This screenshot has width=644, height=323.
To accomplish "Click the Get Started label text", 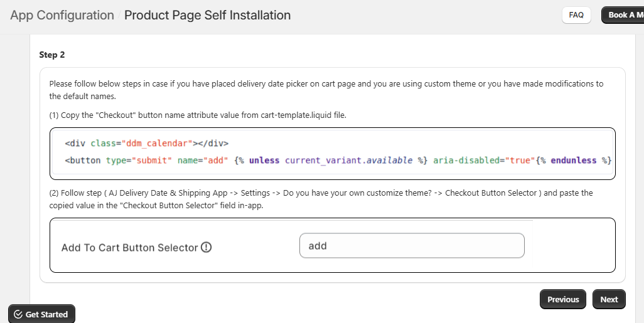I will 46,314.
